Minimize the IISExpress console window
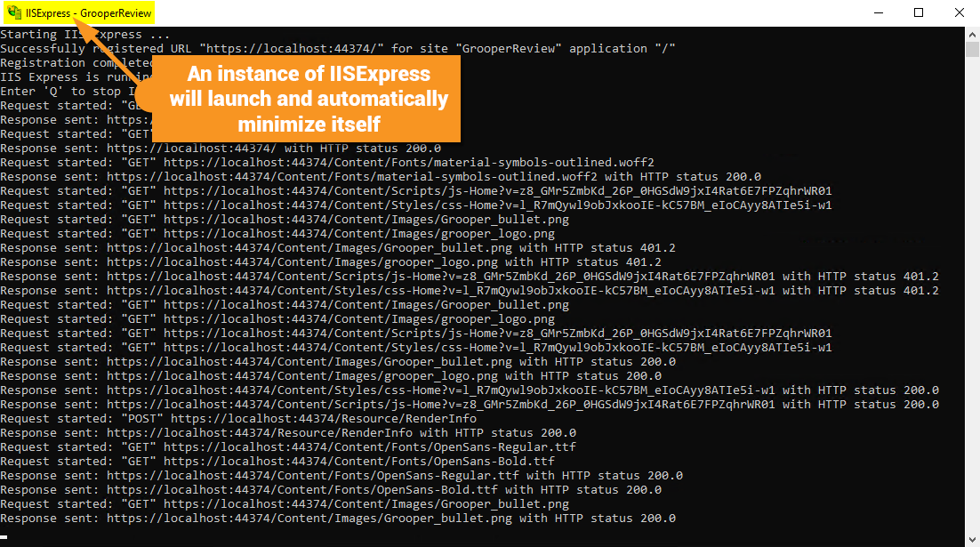This screenshot has height=547, width=980. (878, 12)
